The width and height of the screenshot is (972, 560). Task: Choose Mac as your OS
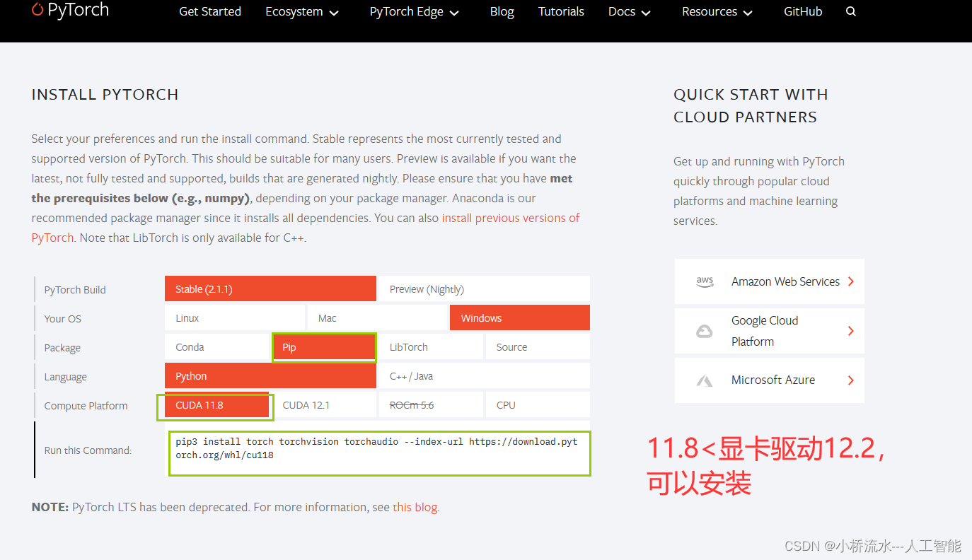tap(377, 318)
